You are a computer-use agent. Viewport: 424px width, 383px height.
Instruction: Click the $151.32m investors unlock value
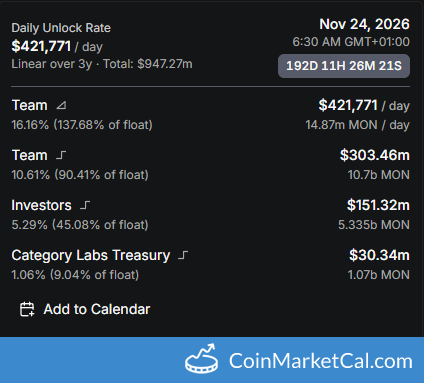click(378, 205)
